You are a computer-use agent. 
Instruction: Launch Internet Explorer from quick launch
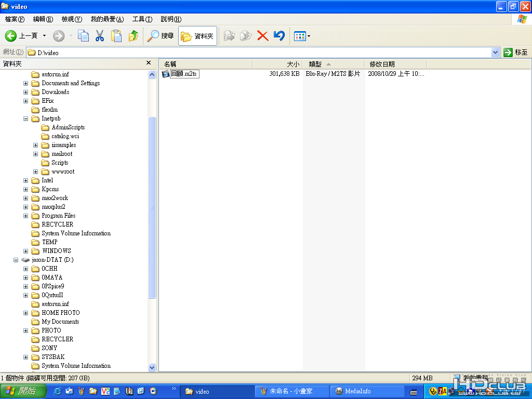(57, 391)
